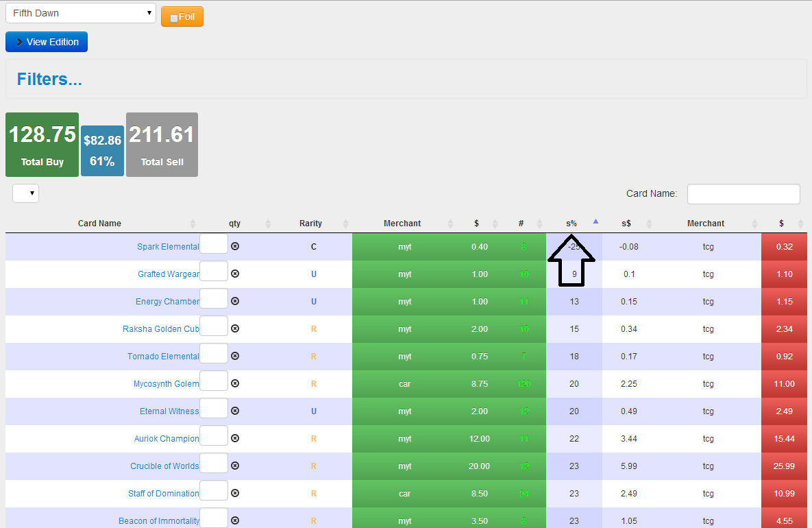Open the Staff of Domination link
Screen dimensions: 812x528
(163, 494)
